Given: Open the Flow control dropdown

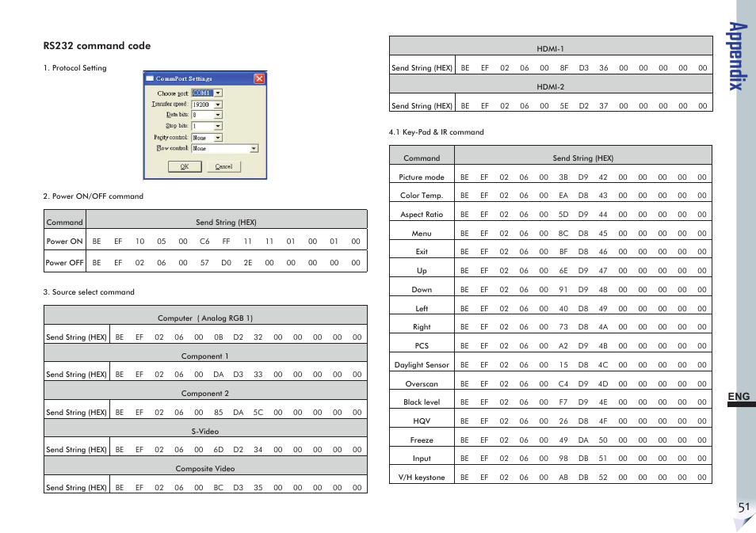Looking at the screenshot, I should coord(225,148).
